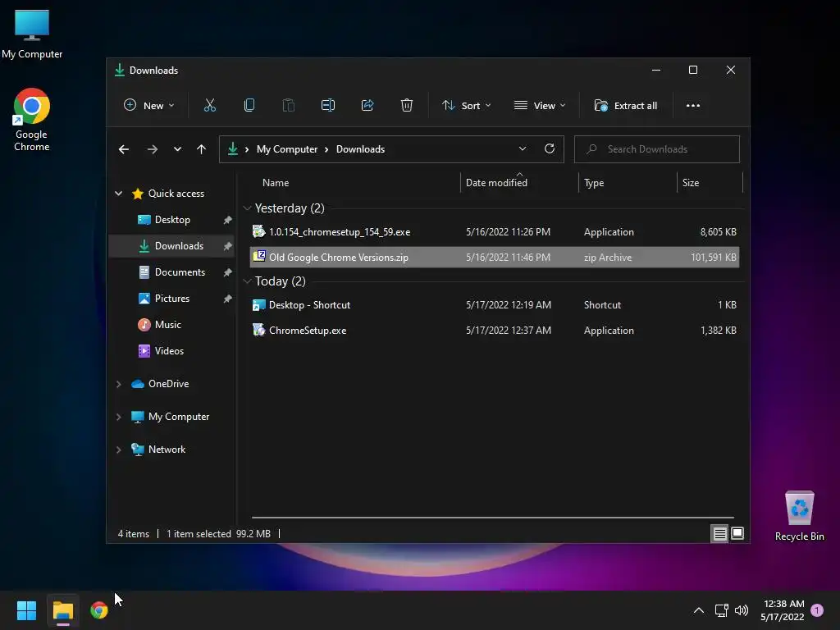This screenshot has height=630, width=840.
Task: Select ChromeSetup.exe file
Action: (x=495, y=331)
